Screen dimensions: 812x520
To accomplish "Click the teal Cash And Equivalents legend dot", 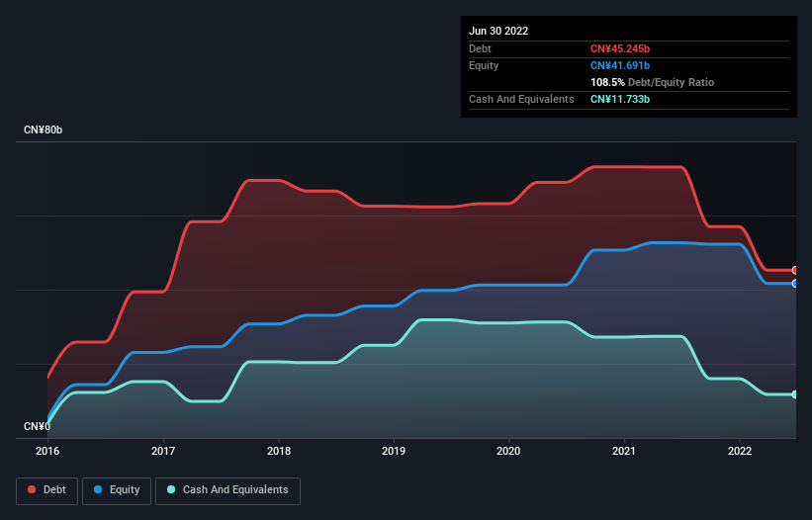I will (171, 489).
